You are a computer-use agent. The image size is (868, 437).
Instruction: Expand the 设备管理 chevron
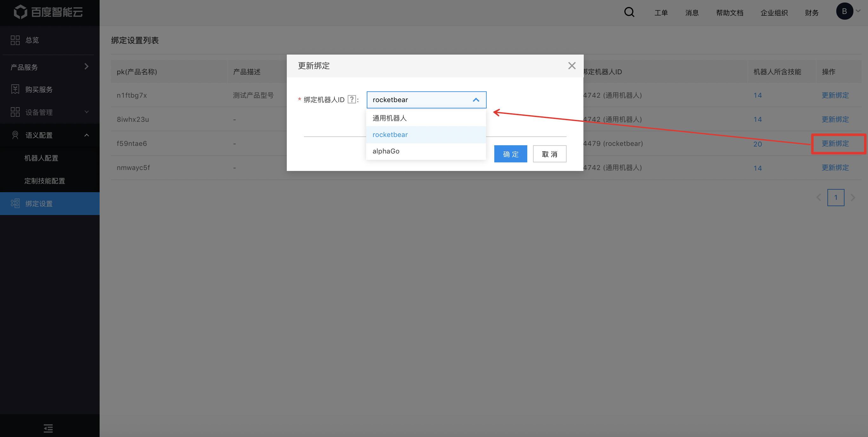point(87,112)
